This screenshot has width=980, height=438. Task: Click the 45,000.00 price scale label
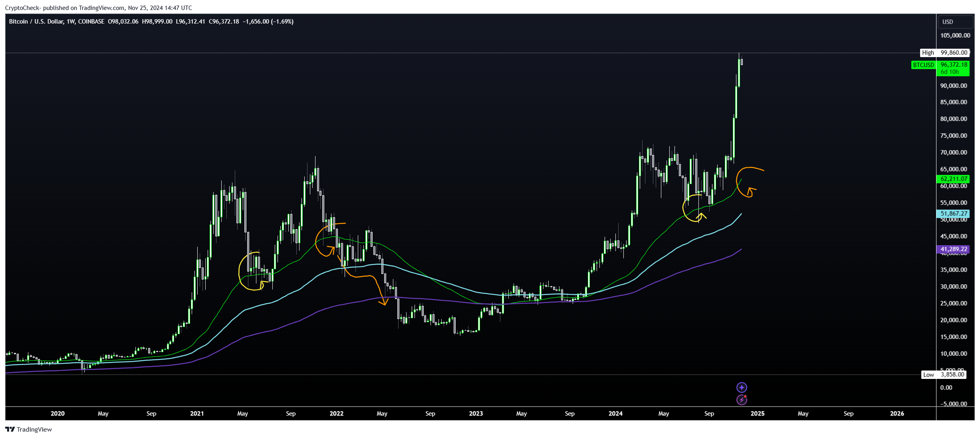(954, 236)
